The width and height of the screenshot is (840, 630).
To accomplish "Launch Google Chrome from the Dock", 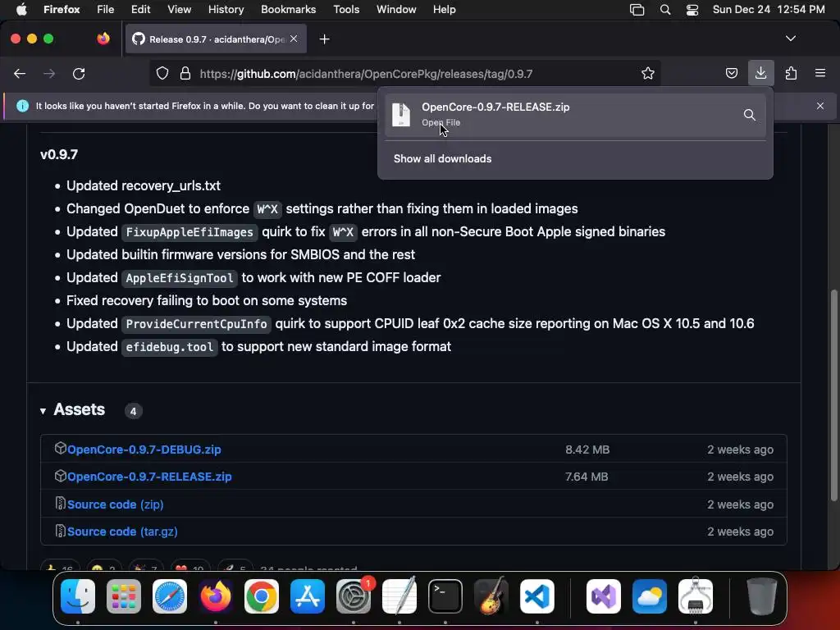I will (262, 596).
